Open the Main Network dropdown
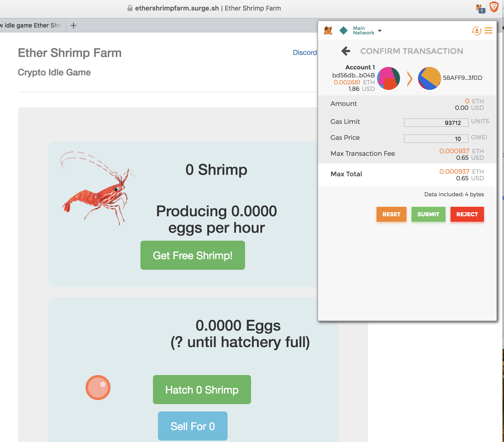Image resolution: width=504 pixels, height=442 pixels. [367, 30]
